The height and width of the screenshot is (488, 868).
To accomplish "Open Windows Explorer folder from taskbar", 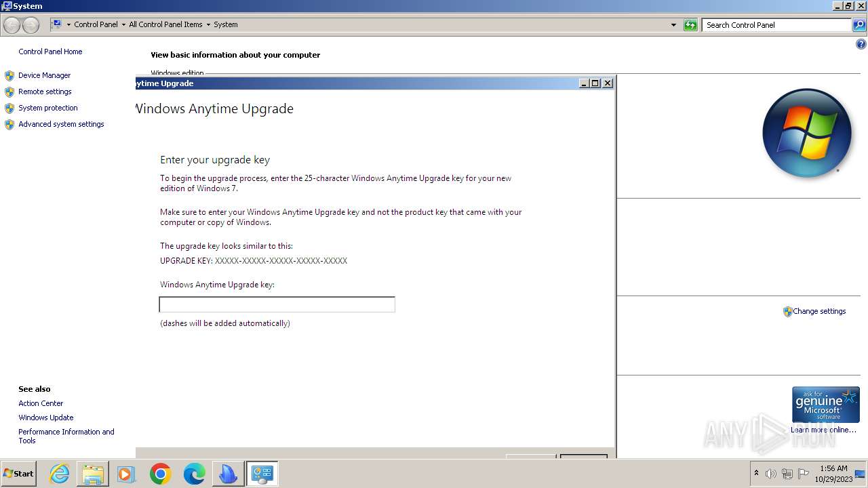I will (93, 474).
